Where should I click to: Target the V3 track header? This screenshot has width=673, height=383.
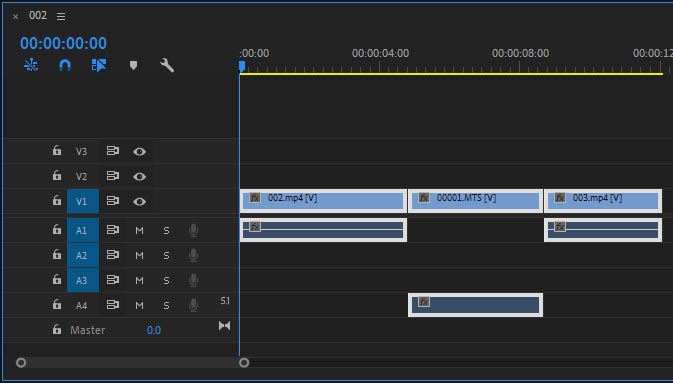click(82, 152)
